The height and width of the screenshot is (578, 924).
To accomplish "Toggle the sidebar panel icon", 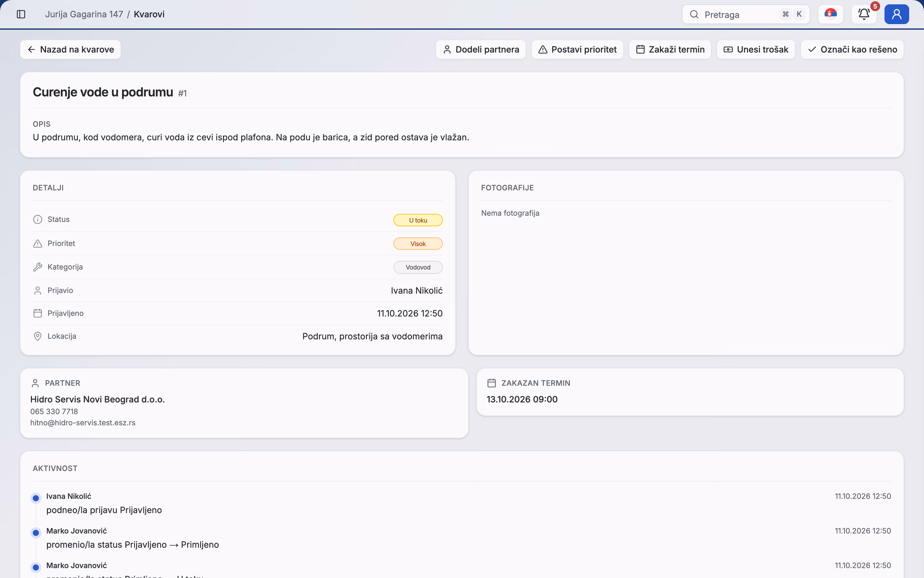I will [21, 14].
